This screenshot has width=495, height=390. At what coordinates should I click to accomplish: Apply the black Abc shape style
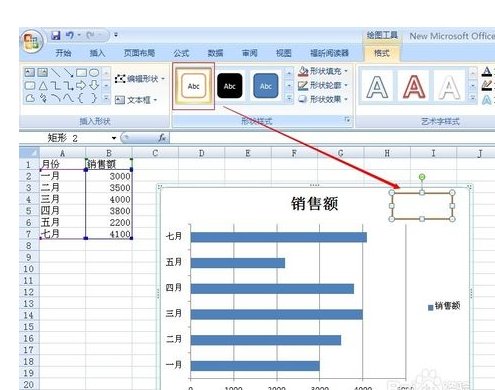(230, 86)
